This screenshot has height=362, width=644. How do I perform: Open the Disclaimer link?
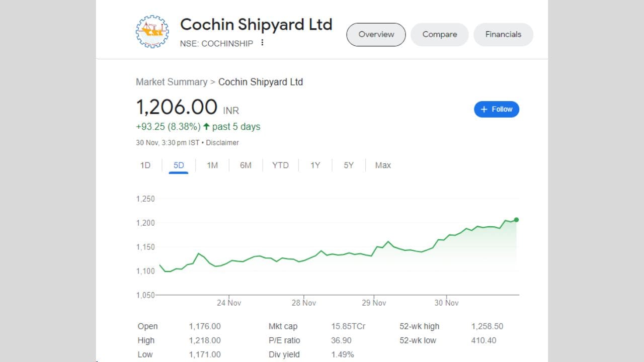[222, 143]
